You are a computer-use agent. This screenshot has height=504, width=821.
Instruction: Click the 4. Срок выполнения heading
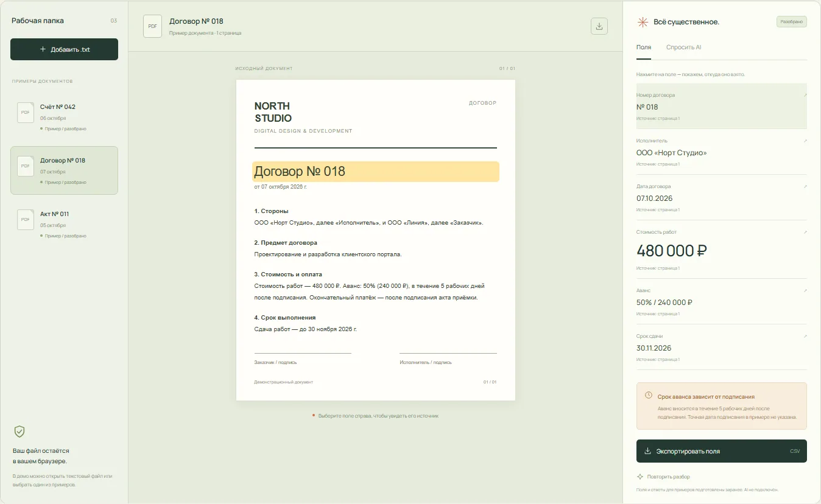pos(285,318)
